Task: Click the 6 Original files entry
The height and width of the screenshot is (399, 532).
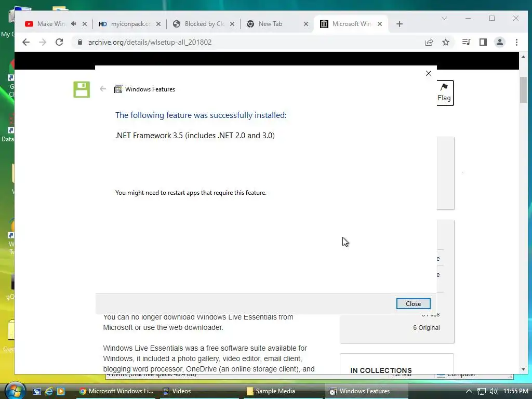Action: 427,328
